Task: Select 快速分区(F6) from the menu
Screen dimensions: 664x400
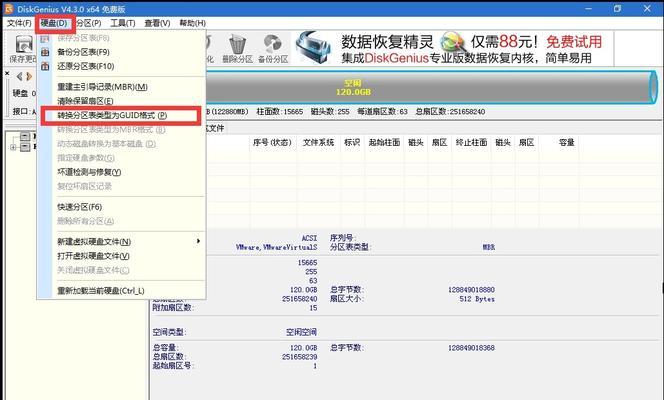Action: click(80, 207)
